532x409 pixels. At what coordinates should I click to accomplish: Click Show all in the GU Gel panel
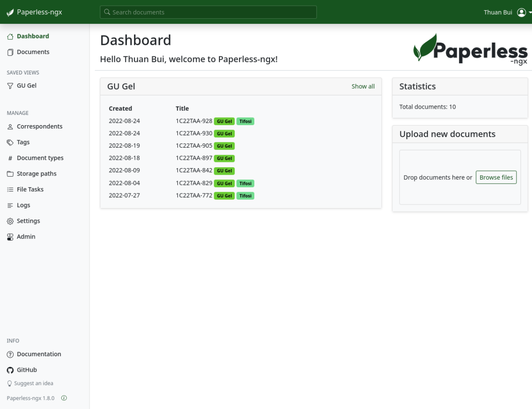point(363,86)
